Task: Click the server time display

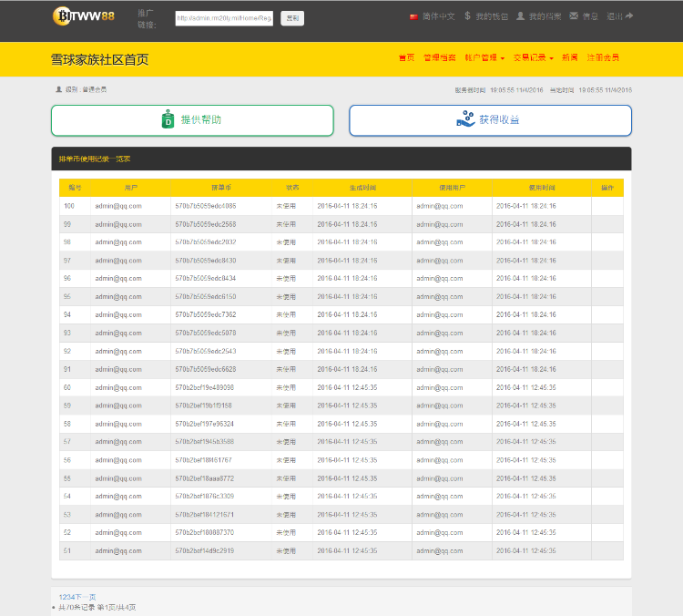Action: pos(499,90)
